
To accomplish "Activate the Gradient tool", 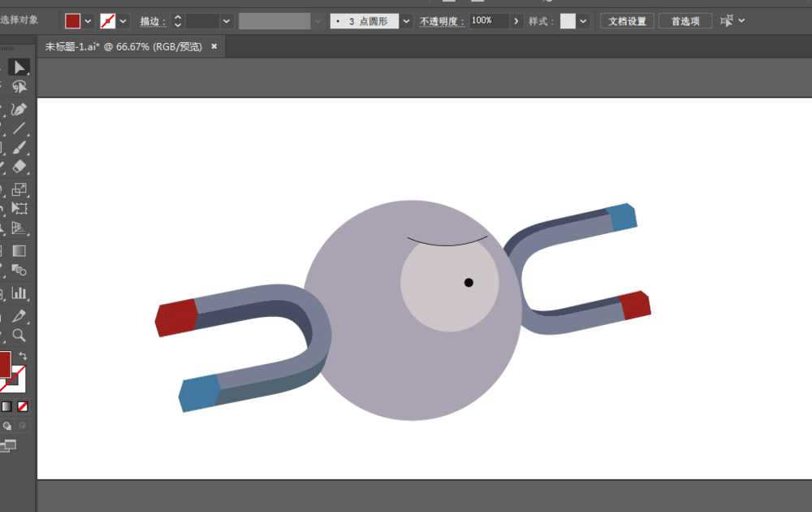I will (19, 252).
